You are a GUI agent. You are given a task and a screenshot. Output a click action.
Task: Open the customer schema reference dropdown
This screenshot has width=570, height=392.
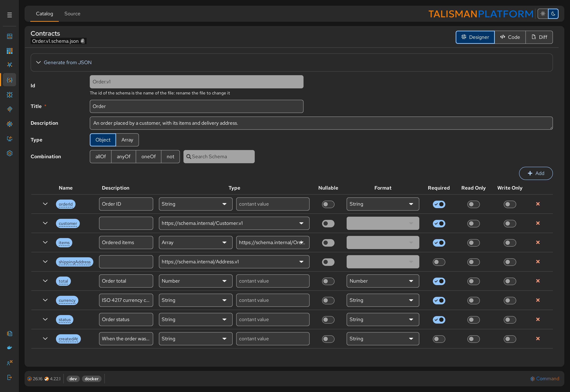point(234,223)
